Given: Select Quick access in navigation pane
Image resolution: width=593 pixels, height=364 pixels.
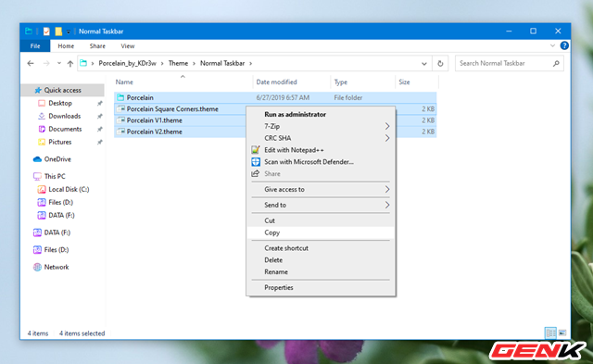Looking at the screenshot, I should click(62, 90).
